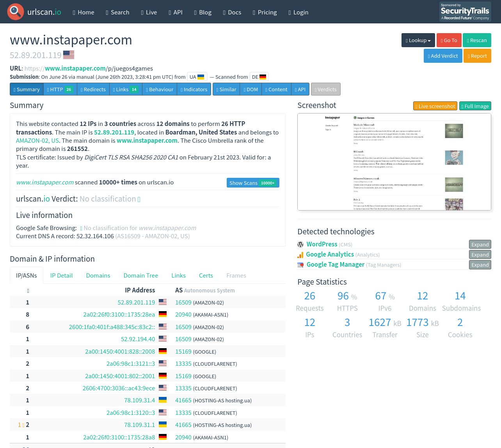Screen dimensions: 501x448
Task: Click the urlscan.io magnifier logo
Action: click(x=16, y=12)
